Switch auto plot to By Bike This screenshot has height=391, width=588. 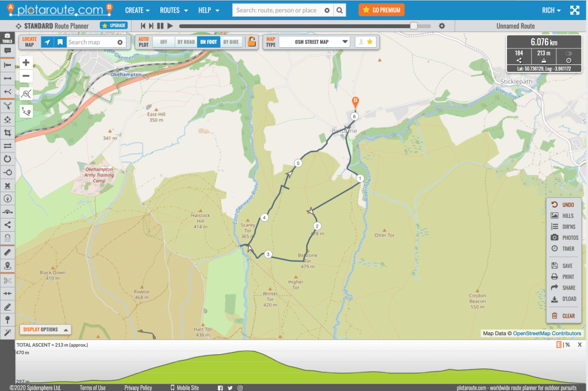click(230, 42)
